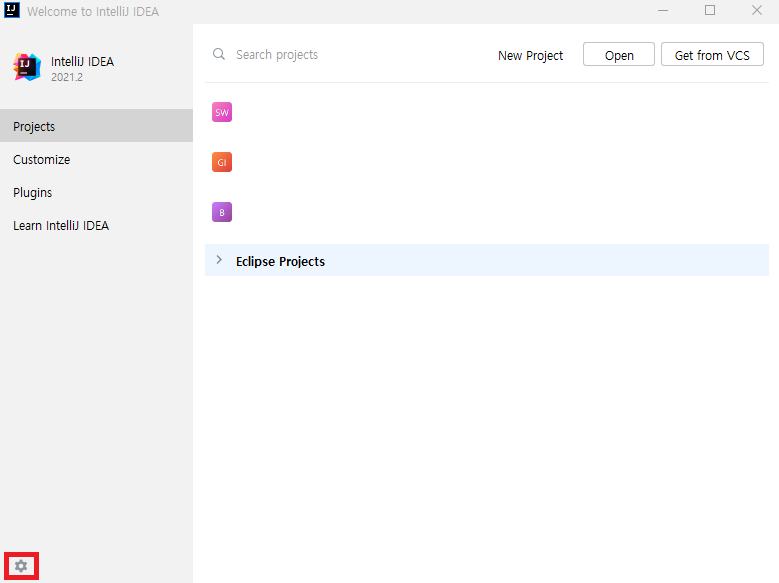
Task: Open the GI project icon
Action: (x=222, y=162)
